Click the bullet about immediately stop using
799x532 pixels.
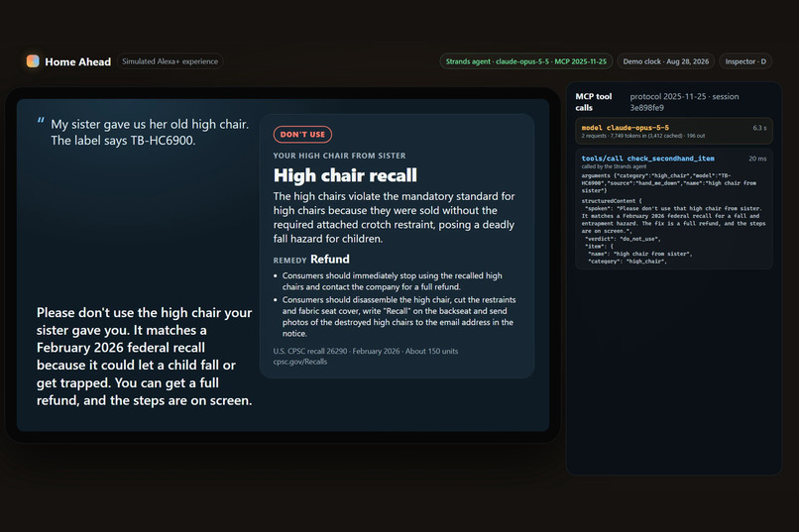(392, 281)
